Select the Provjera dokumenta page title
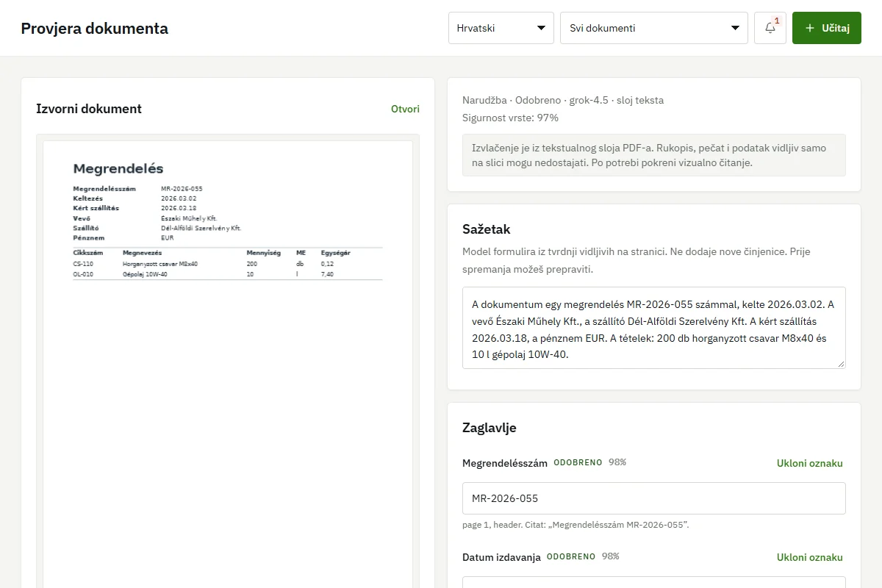 click(x=95, y=29)
